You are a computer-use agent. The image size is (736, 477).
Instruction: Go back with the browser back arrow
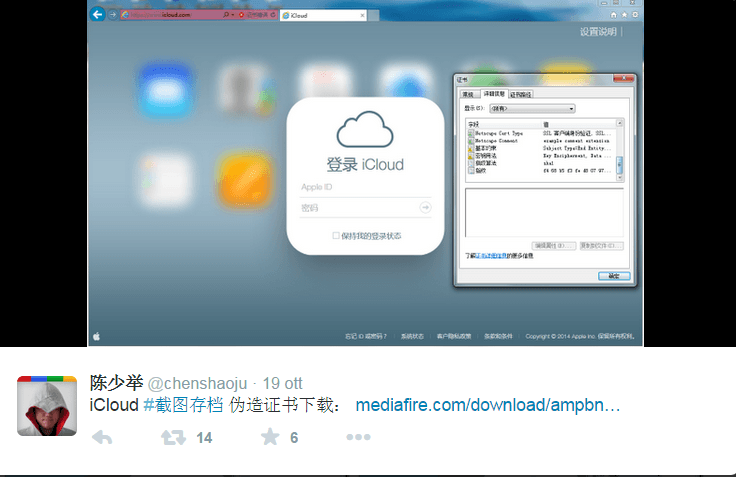(x=98, y=15)
